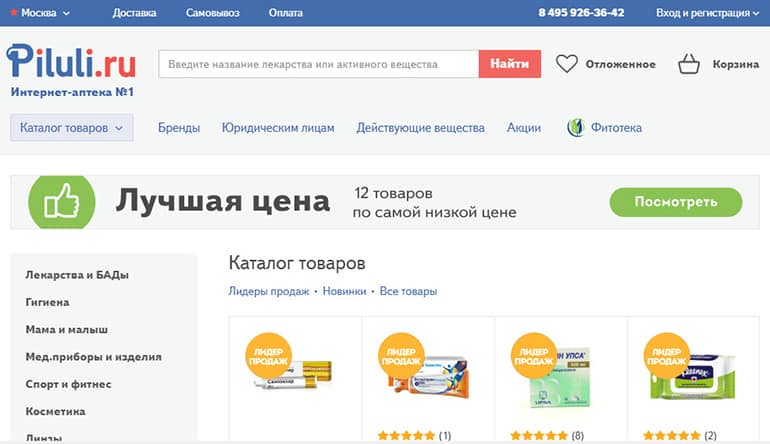Click the wet wipes pack product image

coord(692,376)
